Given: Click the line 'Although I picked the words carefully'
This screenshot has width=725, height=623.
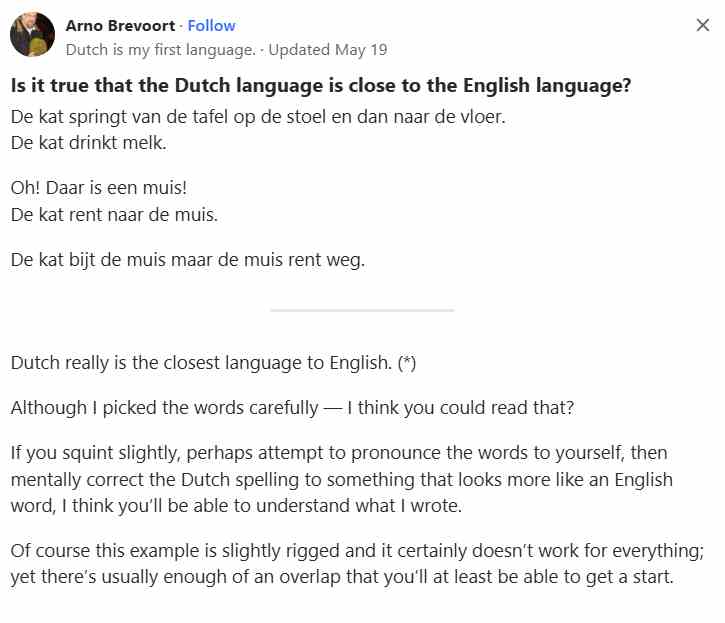Looking at the screenshot, I should click(x=292, y=407).
